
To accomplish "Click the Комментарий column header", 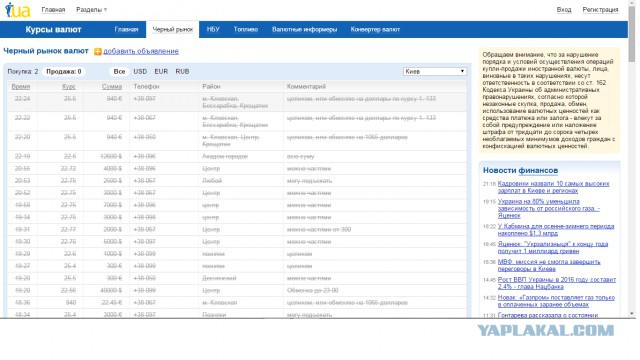I will point(306,87).
